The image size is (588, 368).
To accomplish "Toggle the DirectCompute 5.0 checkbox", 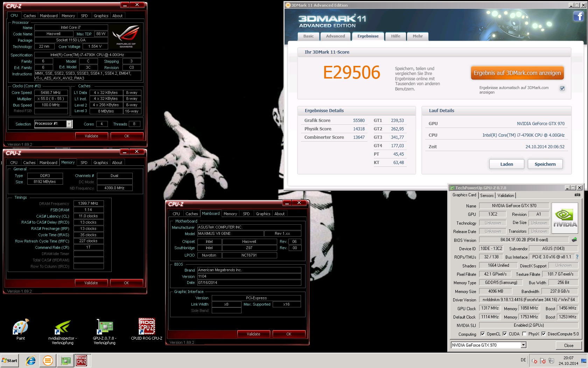I will [544, 334].
